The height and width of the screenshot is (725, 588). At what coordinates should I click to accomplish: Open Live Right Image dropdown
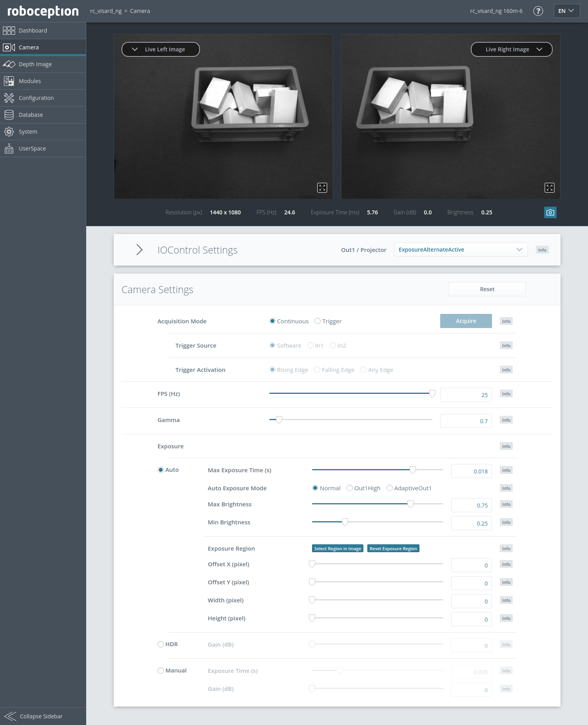point(512,49)
